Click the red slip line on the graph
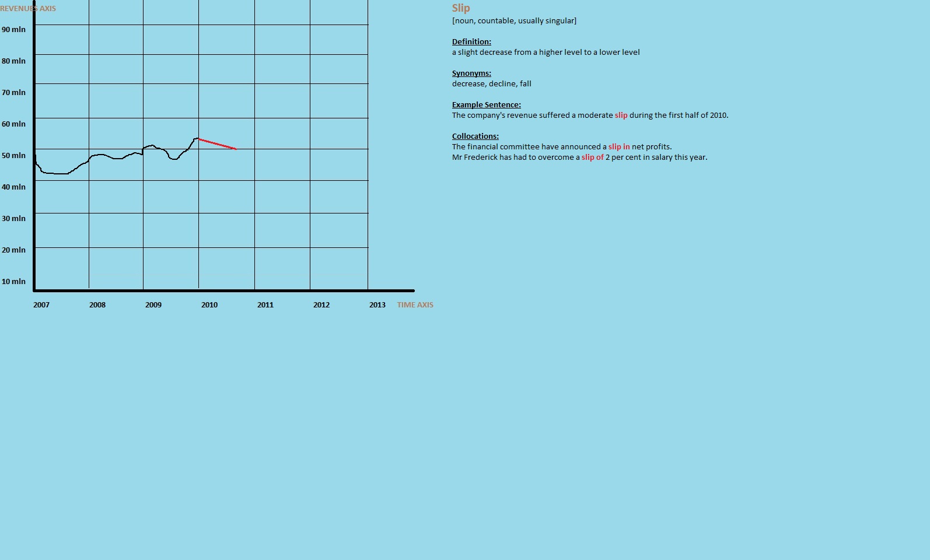 tap(218, 144)
